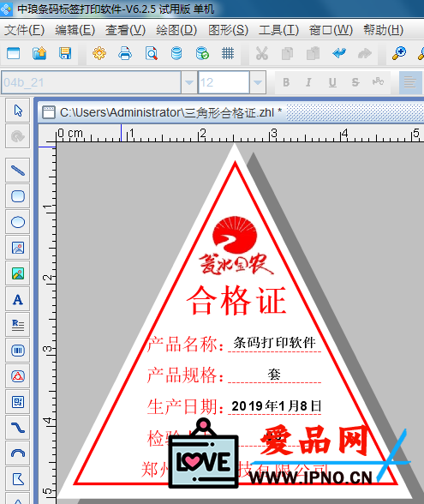
Task: Click the font size field showing 12
Action: pos(224,82)
